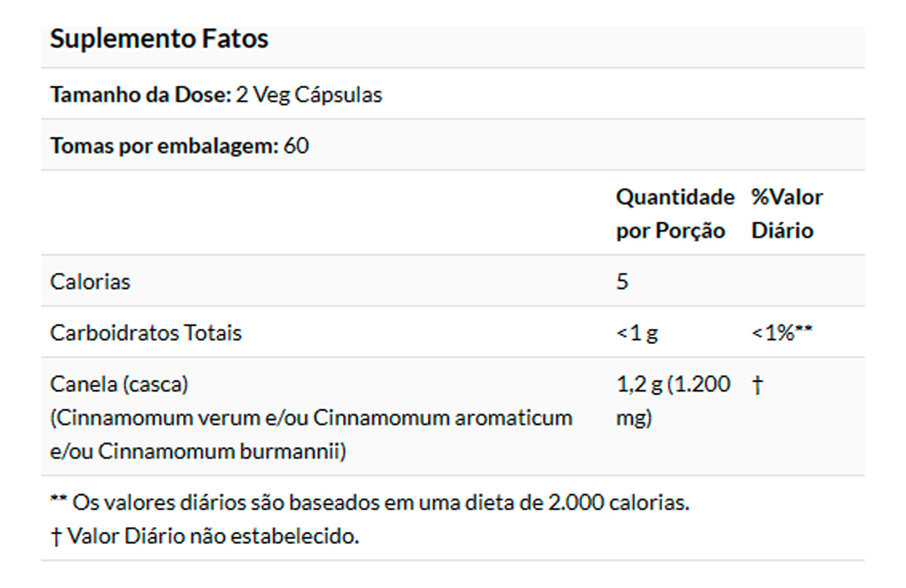The height and width of the screenshot is (588, 906).
Task: Click the %Valor Diário column header
Action: point(786,214)
